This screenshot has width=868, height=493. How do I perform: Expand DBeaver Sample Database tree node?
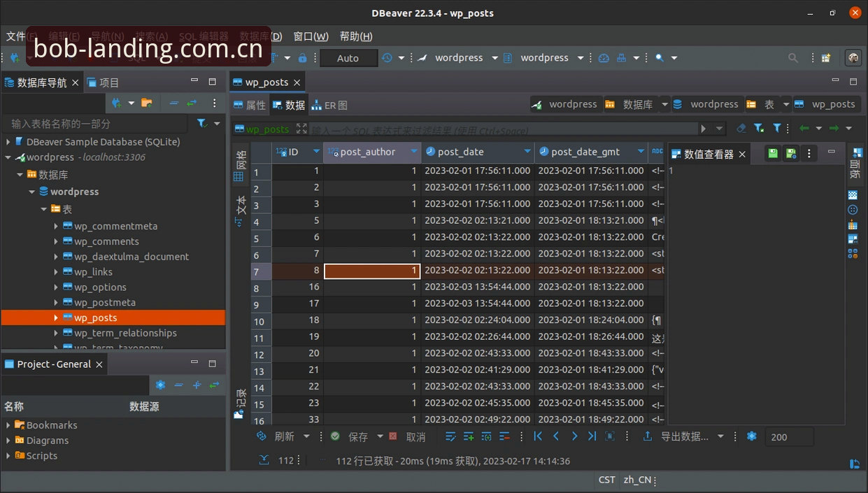(8, 142)
